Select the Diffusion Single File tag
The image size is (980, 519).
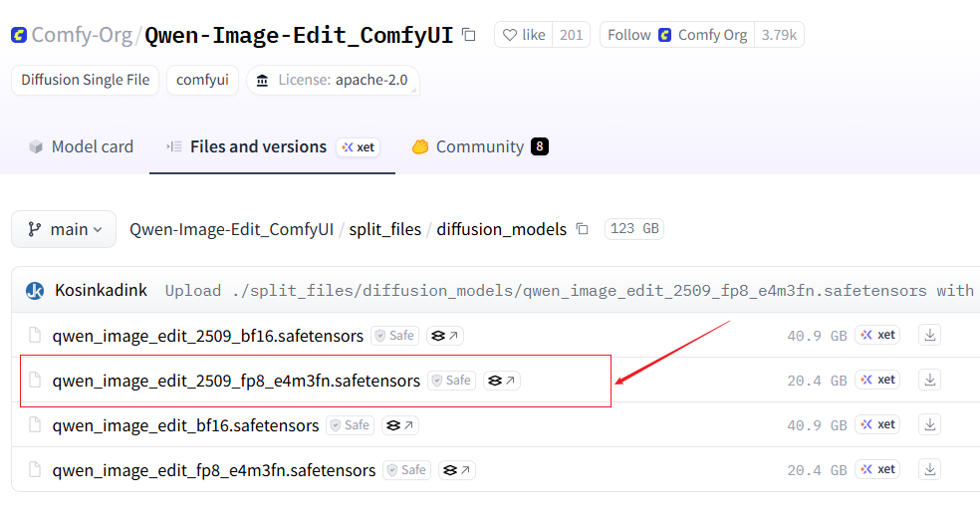tap(85, 80)
